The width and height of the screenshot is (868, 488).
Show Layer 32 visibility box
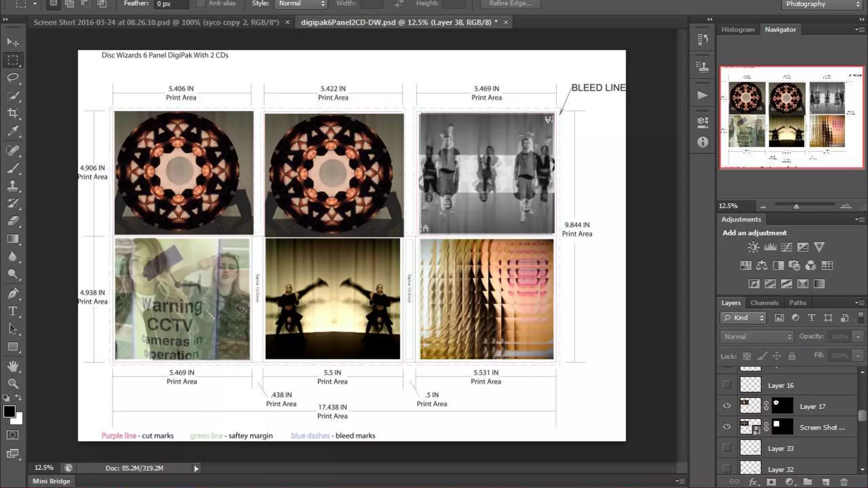[727, 469]
